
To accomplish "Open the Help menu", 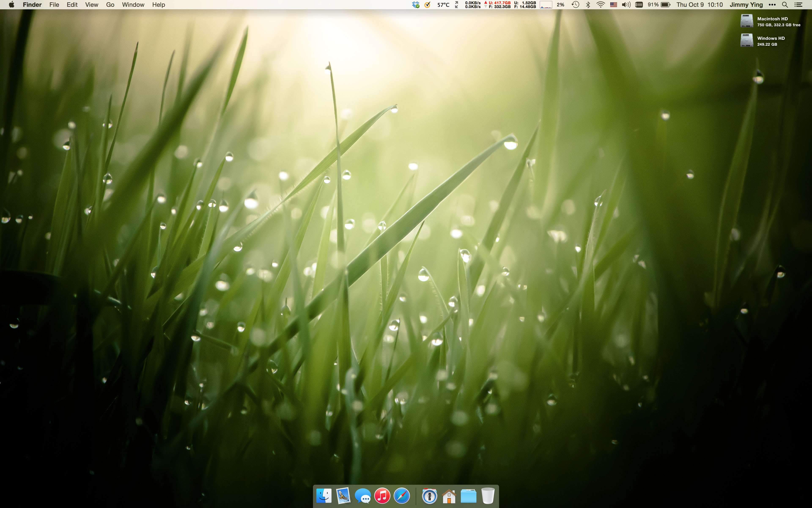I will pyautogui.click(x=158, y=5).
